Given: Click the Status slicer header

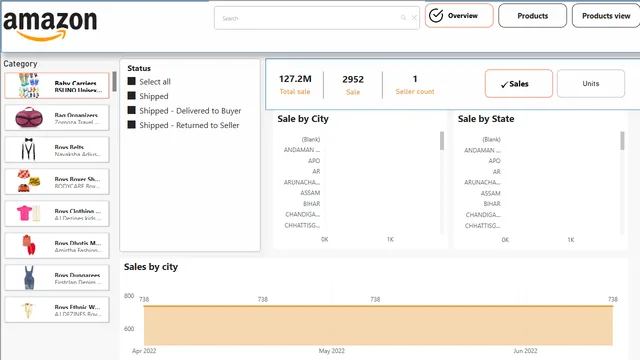Looking at the screenshot, I should click(139, 68).
